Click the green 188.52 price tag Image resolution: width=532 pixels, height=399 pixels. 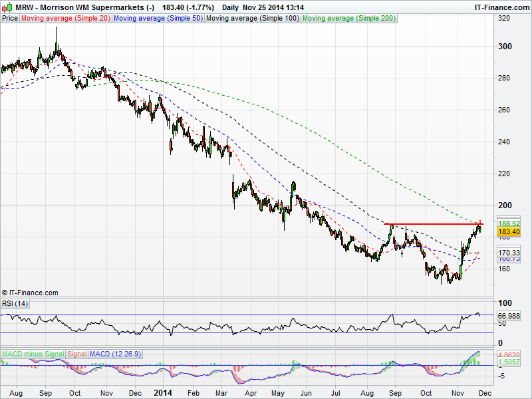[x=508, y=223]
